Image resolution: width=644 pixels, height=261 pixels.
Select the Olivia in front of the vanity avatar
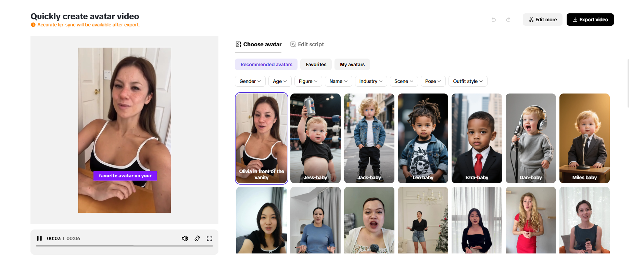pos(262,138)
